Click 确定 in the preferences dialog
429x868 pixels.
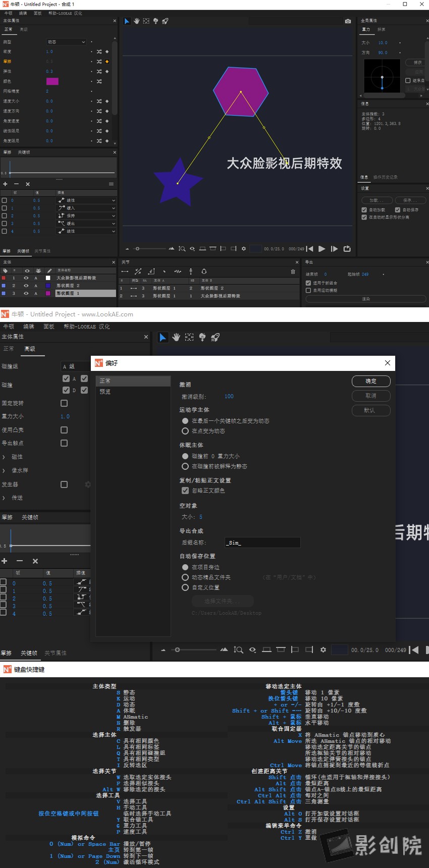(x=371, y=381)
